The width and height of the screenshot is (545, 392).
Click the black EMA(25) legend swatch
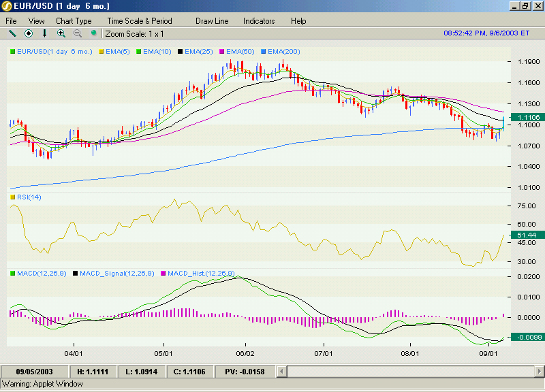click(180, 52)
